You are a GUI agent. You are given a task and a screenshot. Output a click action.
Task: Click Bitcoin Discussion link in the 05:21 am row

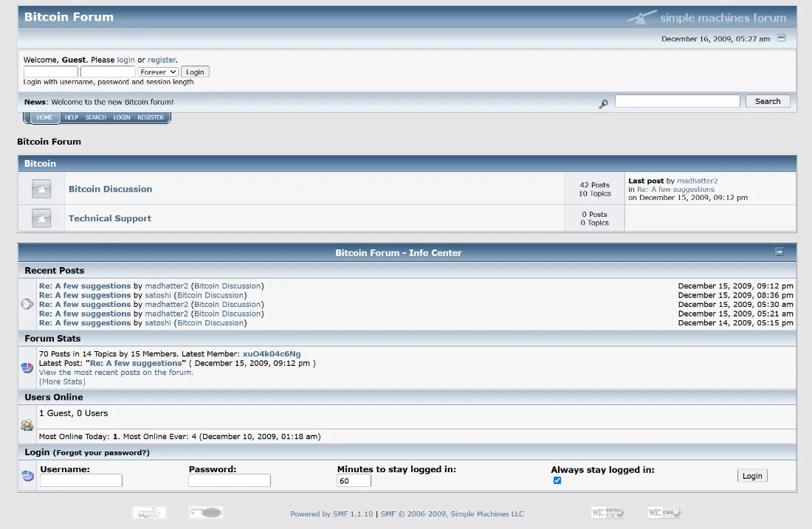(x=227, y=314)
